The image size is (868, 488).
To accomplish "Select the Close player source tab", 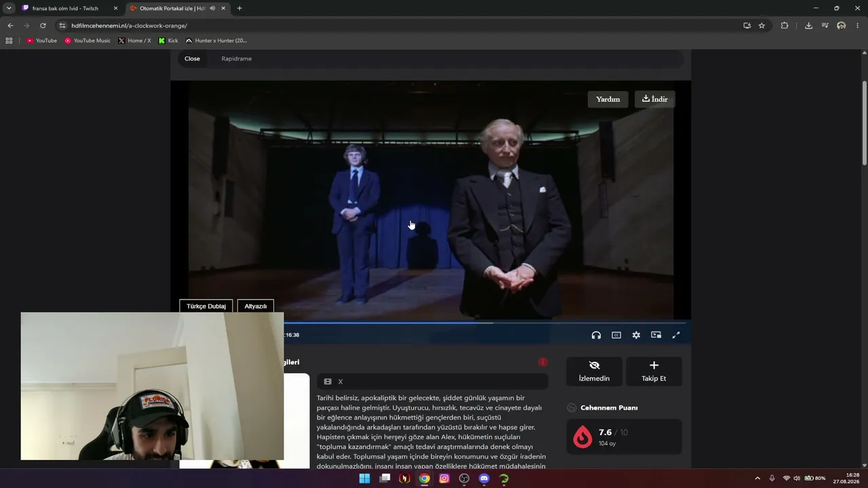I will point(193,58).
